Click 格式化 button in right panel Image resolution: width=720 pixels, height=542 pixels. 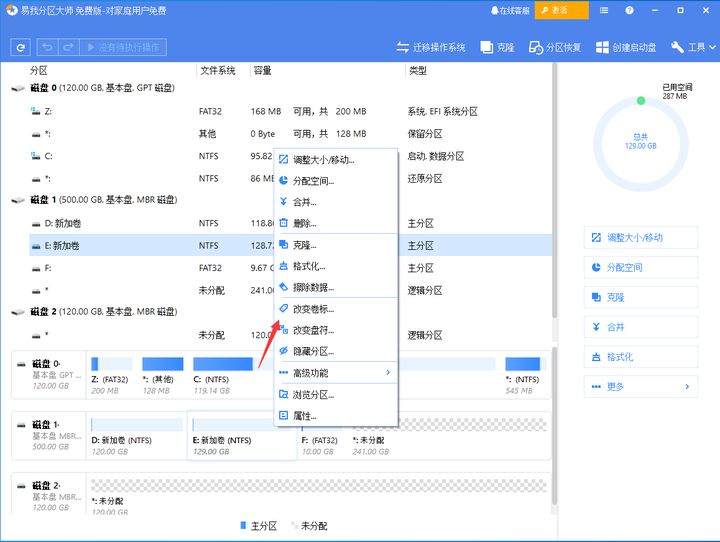pos(641,357)
